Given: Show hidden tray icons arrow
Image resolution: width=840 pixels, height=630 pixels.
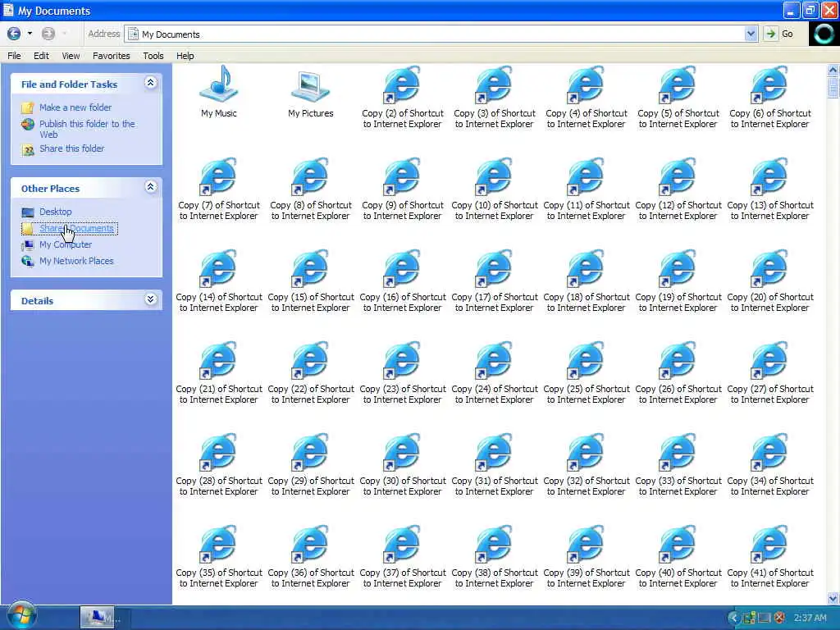Looking at the screenshot, I should [734, 618].
